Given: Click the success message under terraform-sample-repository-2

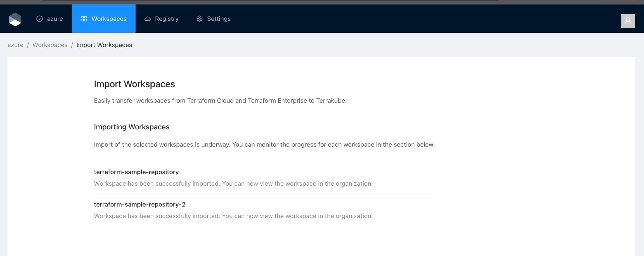Looking at the screenshot, I should [233, 216].
